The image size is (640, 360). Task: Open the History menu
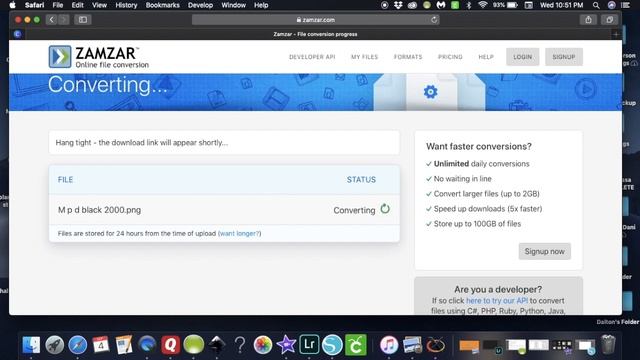click(126, 5)
